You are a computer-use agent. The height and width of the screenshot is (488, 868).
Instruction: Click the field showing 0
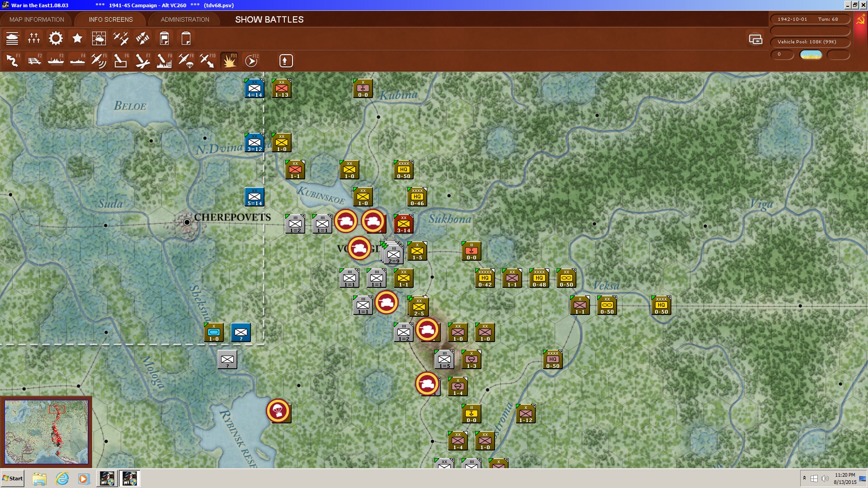coord(782,55)
